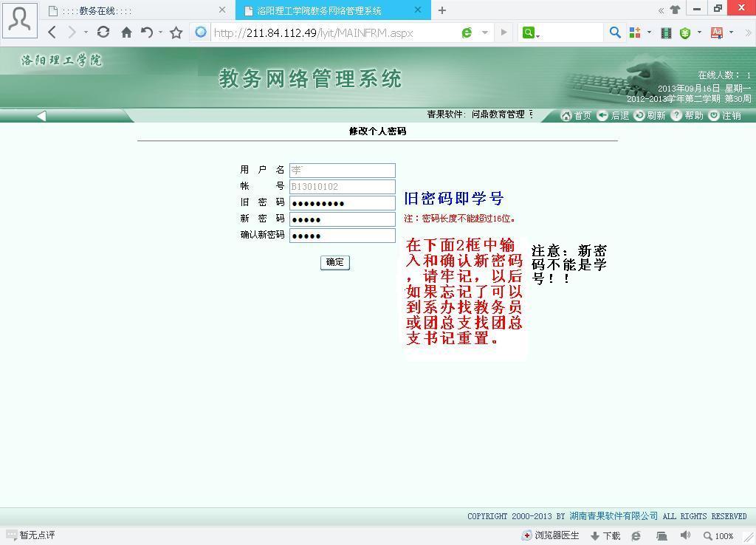The height and width of the screenshot is (545, 756).
Task: Click the film strip video icon
Action: coord(667,32)
